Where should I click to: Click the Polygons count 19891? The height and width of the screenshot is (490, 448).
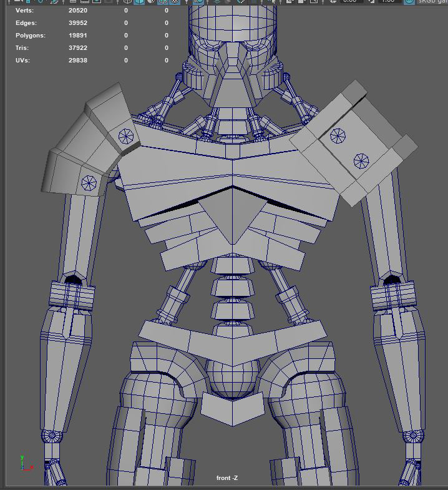click(x=78, y=36)
